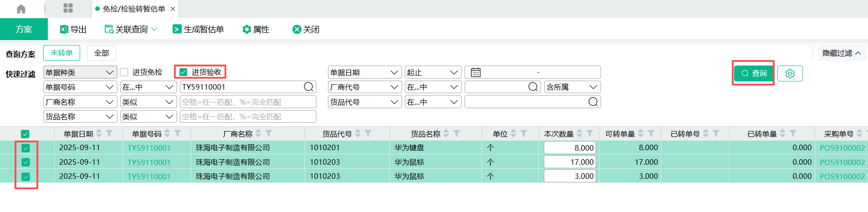
Task: Click search icon in 单据号码 field
Action: [308, 87]
